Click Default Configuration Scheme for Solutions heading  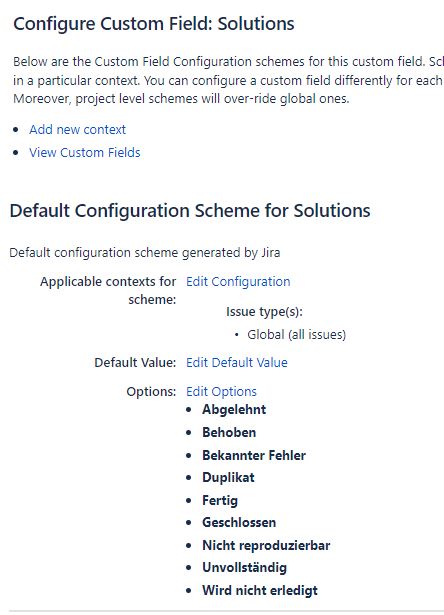click(x=190, y=211)
